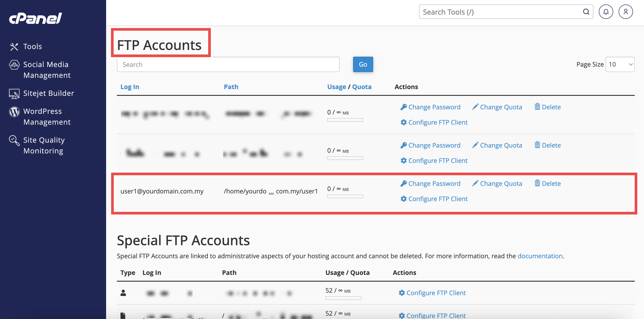The width and height of the screenshot is (644, 319).
Task: Click the Site Quality Monitoring magnifier icon
Action: coord(14,141)
